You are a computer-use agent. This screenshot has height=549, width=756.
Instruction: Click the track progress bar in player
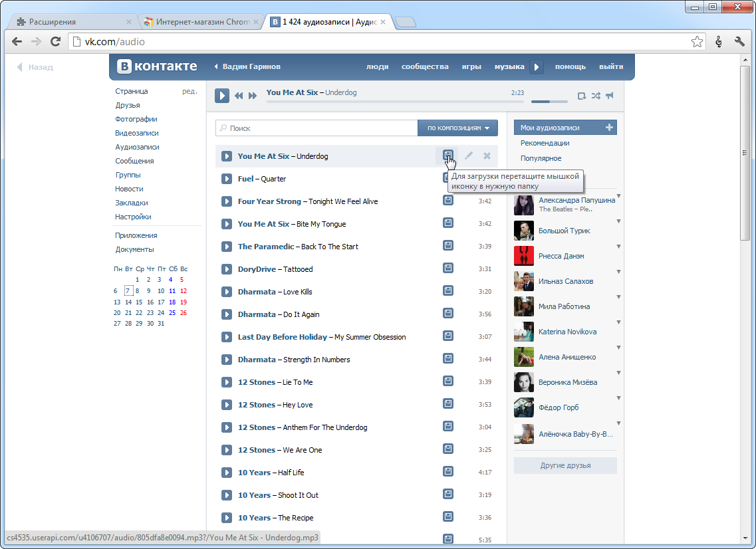(x=395, y=102)
